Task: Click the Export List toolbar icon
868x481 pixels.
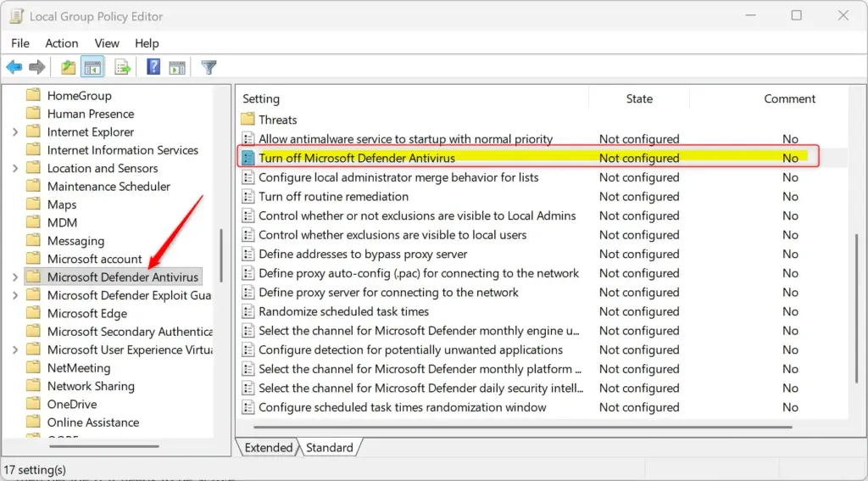Action: (122, 68)
